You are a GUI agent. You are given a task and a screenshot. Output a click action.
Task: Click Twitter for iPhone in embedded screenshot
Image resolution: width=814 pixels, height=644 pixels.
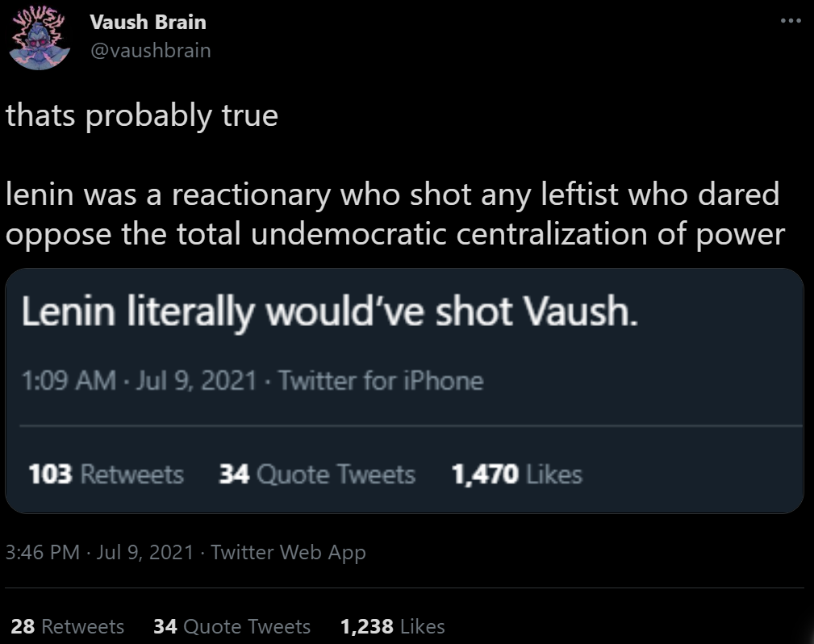click(380, 380)
